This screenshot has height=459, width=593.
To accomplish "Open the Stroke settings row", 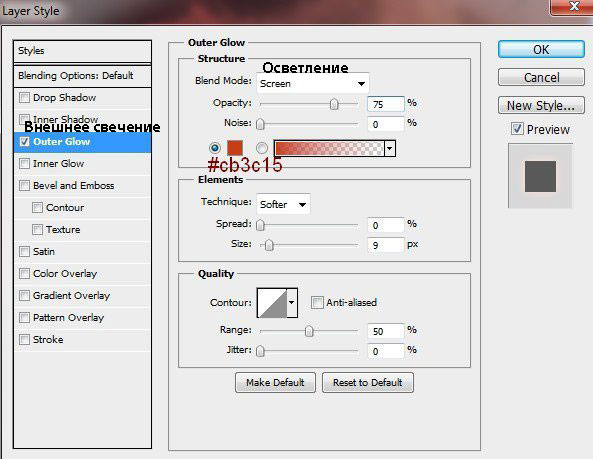I will (82, 340).
